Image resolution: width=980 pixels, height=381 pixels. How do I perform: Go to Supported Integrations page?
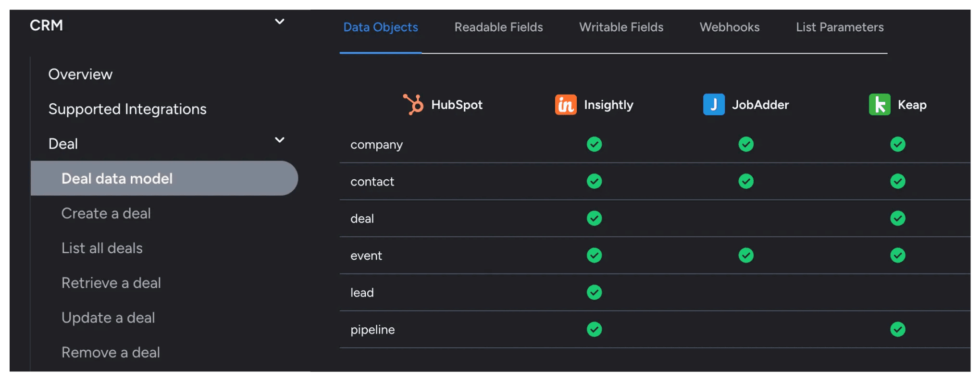[127, 109]
